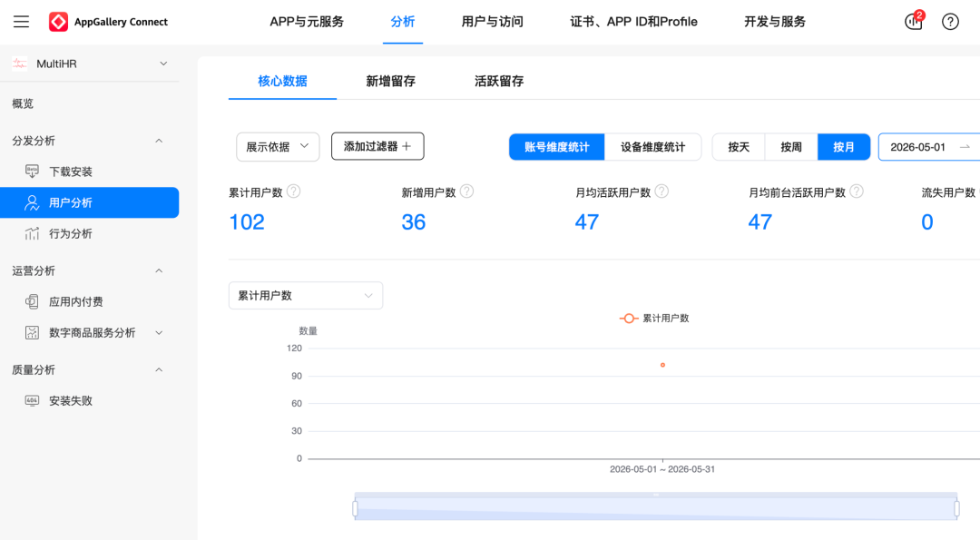Open the MultiHR app selector dropdown
The image size is (980, 540).
(x=89, y=64)
